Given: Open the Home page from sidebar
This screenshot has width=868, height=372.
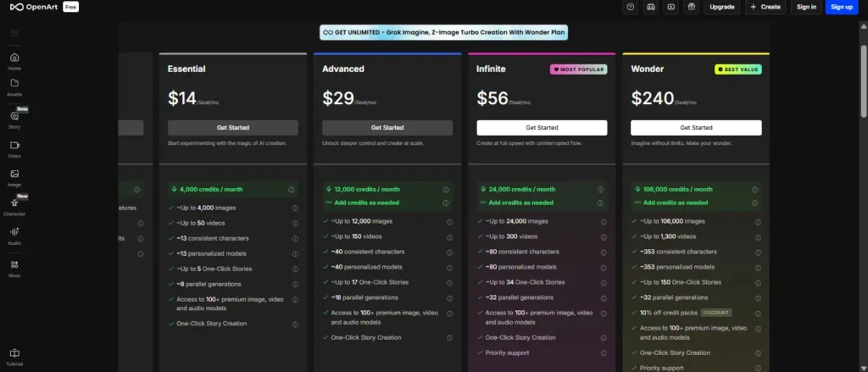Looking at the screenshot, I should (14, 61).
